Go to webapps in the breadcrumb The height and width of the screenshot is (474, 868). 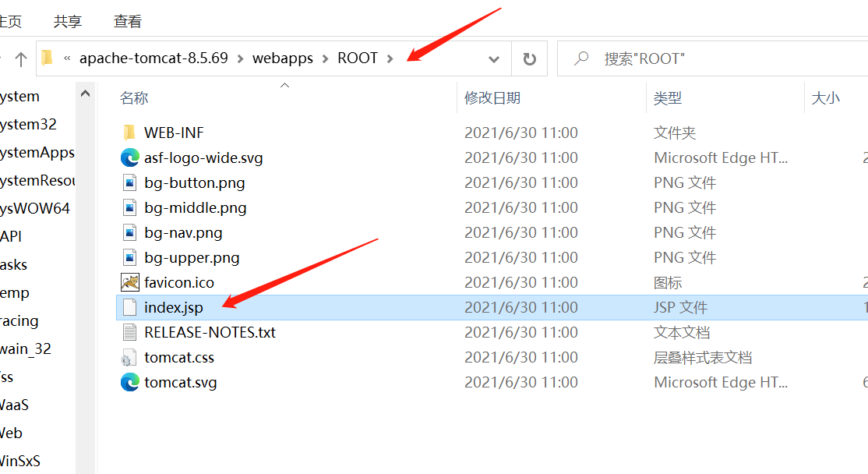pos(282,58)
